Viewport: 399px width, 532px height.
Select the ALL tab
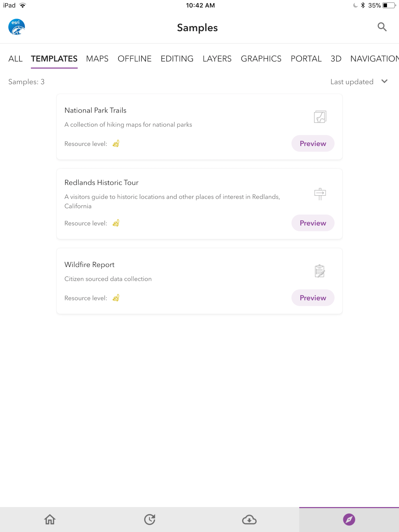coord(15,58)
